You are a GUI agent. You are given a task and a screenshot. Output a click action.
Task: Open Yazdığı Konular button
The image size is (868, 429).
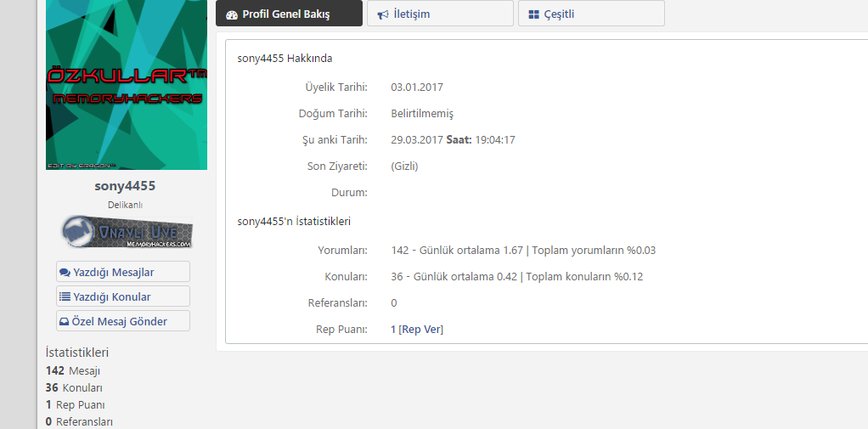123,296
